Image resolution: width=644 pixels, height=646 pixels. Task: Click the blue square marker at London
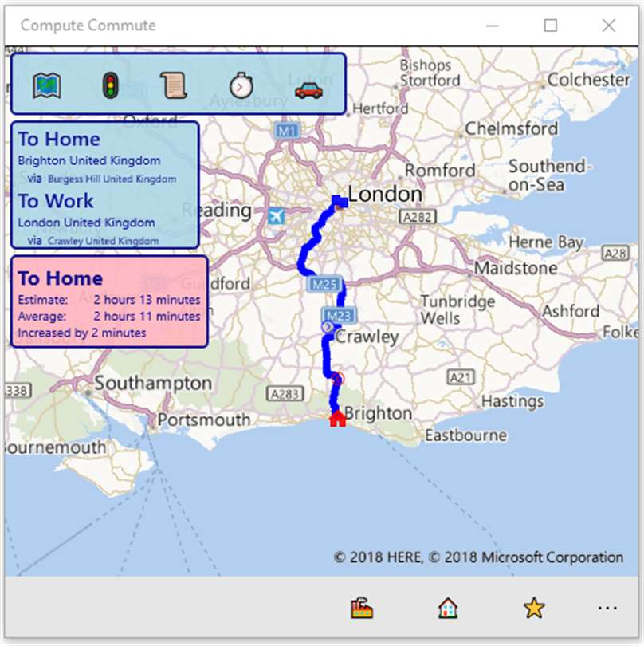340,202
